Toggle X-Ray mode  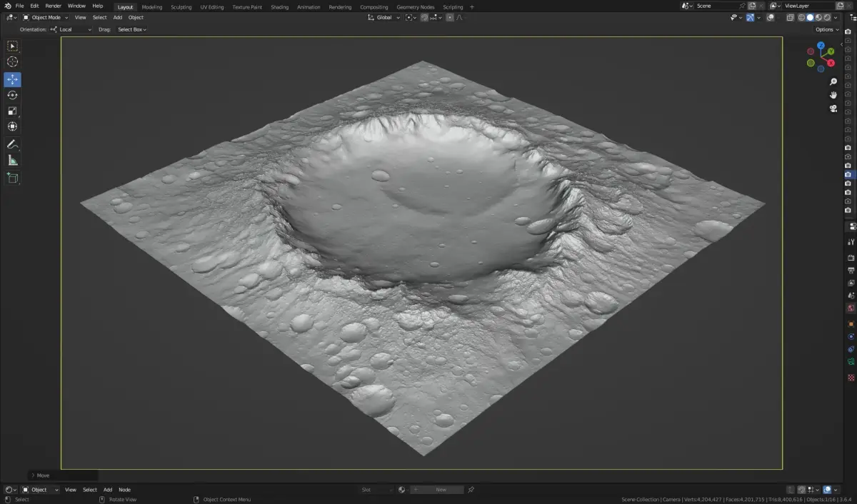tap(790, 17)
